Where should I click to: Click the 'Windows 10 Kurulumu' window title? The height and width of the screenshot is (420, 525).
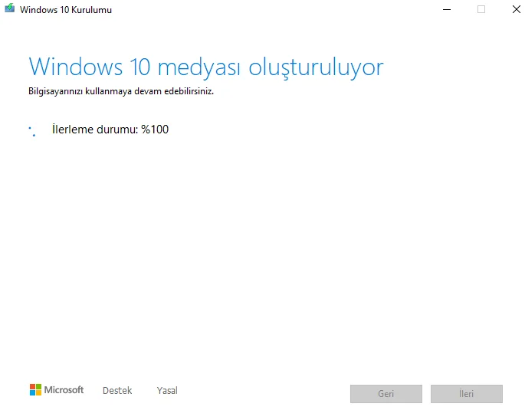(66, 10)
